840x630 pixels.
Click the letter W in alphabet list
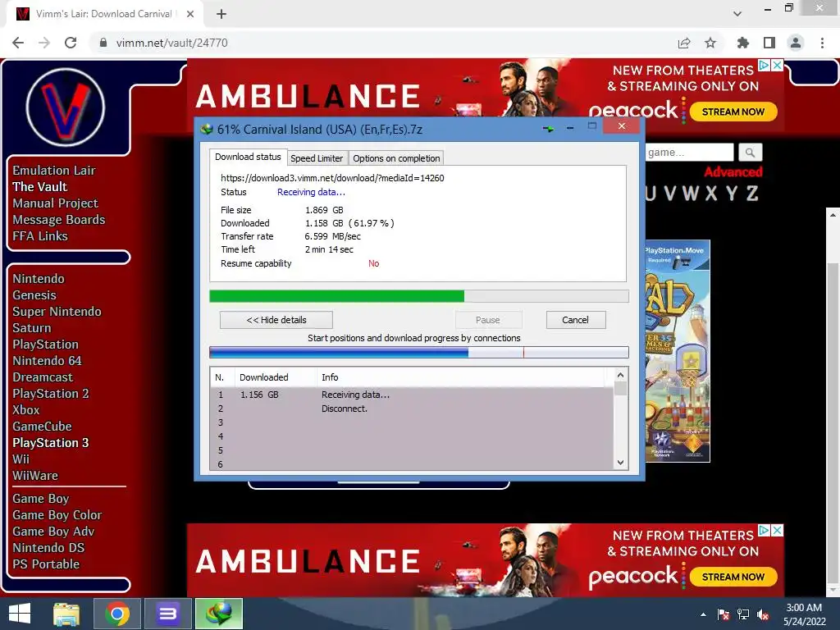click(x=691, y=193)
